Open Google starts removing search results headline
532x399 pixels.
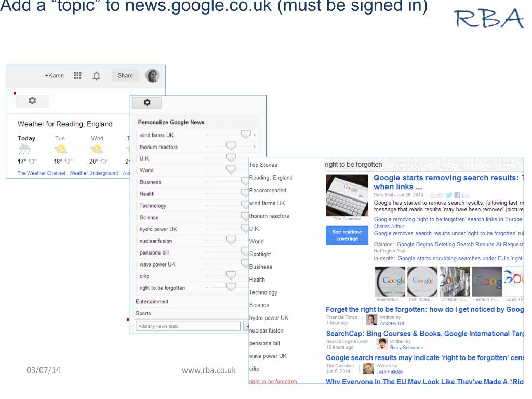point(448,182)
